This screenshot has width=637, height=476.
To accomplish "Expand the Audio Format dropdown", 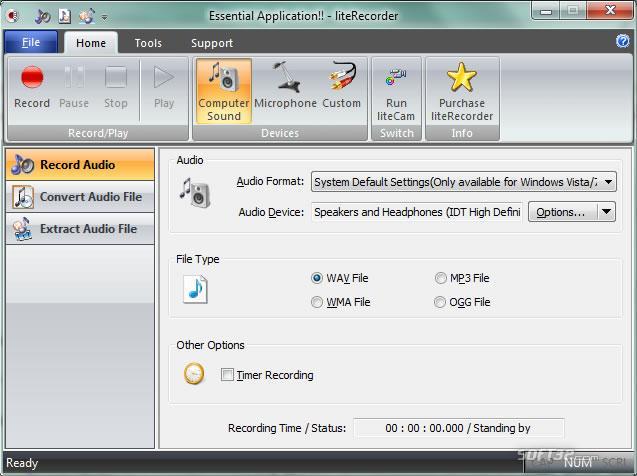I will [x=608, y=182].
